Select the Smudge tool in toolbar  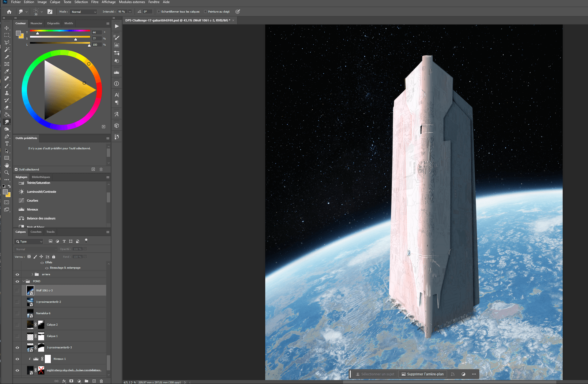[7, 122]
